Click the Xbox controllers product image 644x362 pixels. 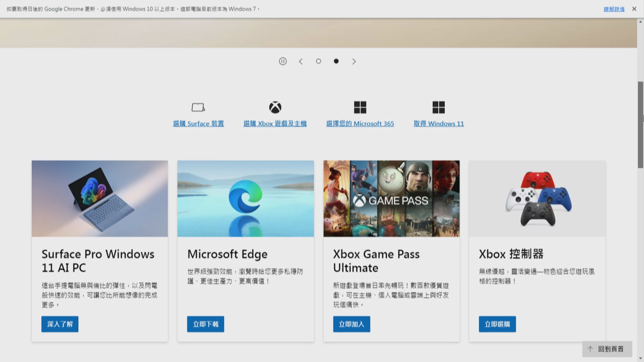tap(537, 198)
